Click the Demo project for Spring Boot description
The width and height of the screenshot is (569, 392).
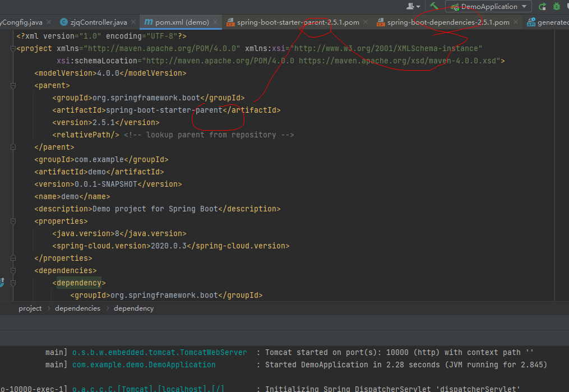click(x=158, y=209)
